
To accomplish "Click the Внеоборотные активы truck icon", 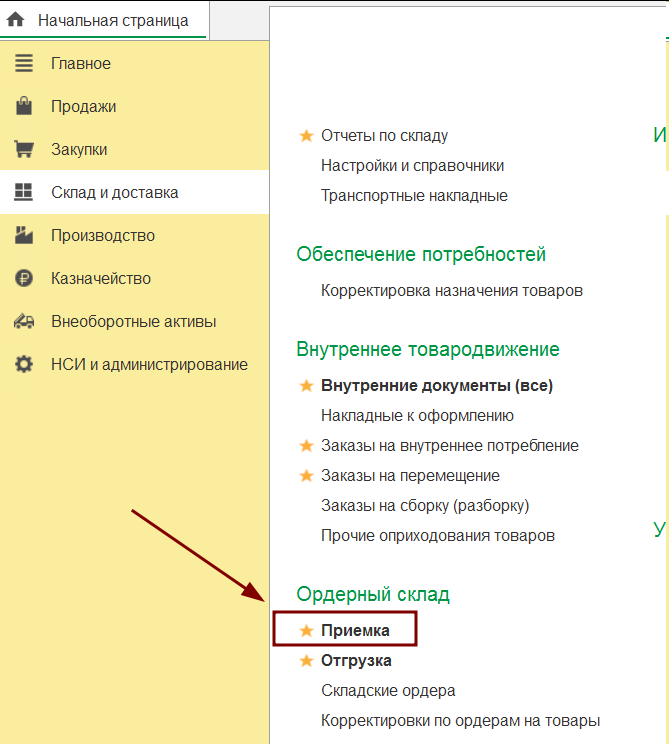I will point(24,321).
